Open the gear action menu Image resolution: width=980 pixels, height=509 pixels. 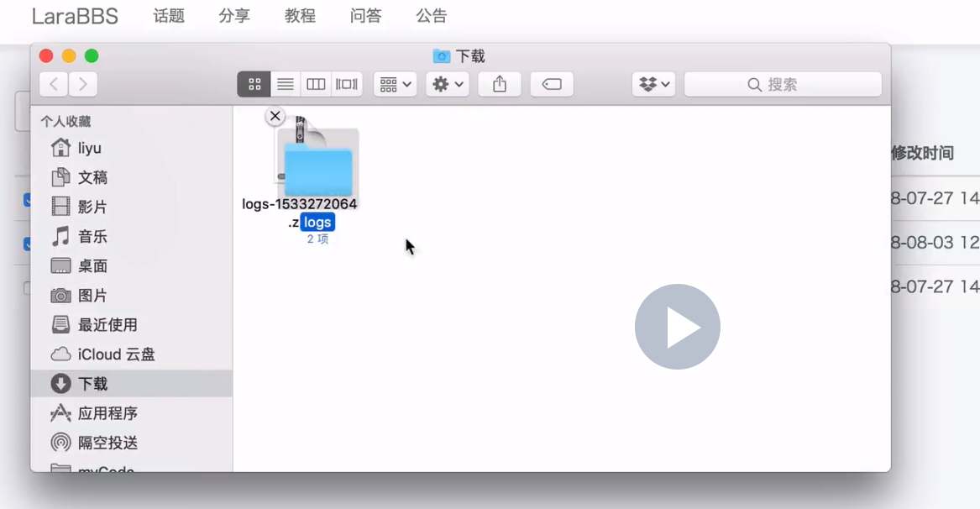pos(448,85)
